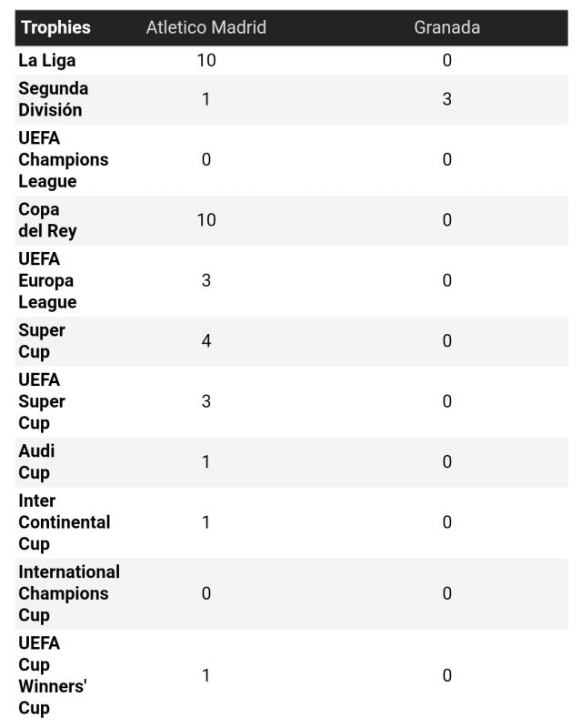This screenshot has height=728, width=582.
Task: Click Atletico Madrid's La Liga value 10
Action: pos(206,61)
